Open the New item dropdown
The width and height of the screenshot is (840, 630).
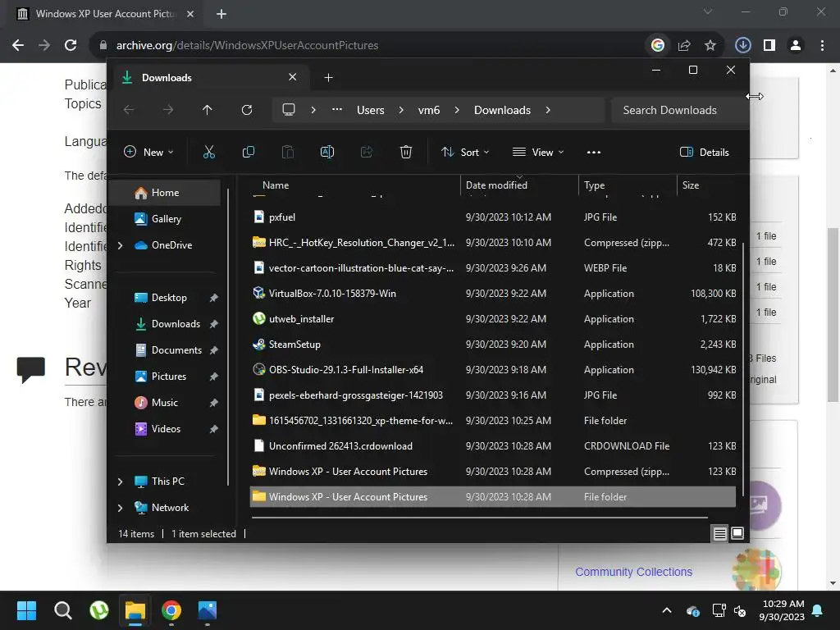pyautogui.click(x=148, y=152)
